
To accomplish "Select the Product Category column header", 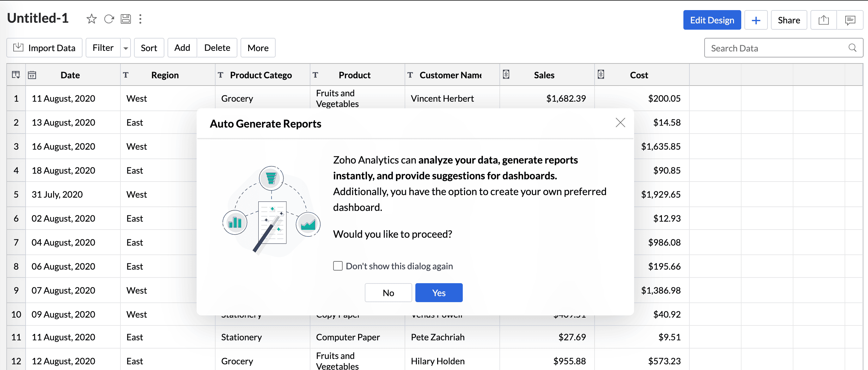I will (262, 75).
